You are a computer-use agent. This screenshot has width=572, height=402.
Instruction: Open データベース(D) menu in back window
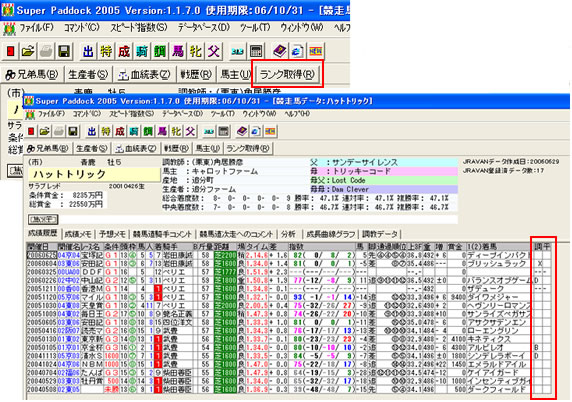coord(204,27)
